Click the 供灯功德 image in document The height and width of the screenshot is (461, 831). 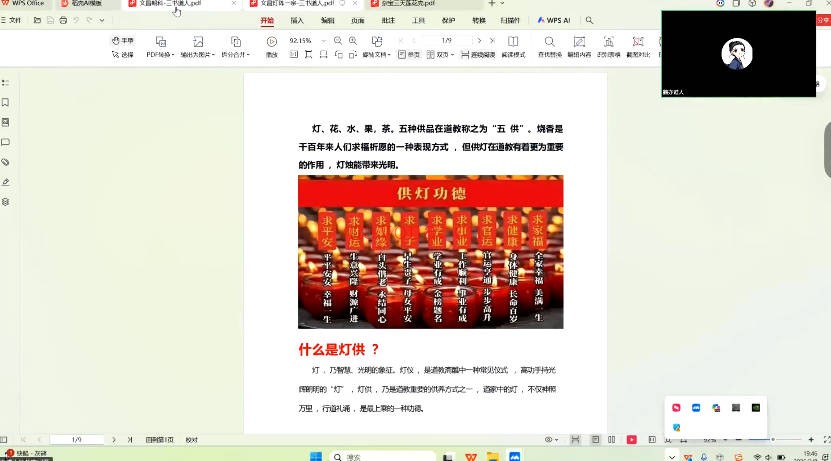click(430, 252)
